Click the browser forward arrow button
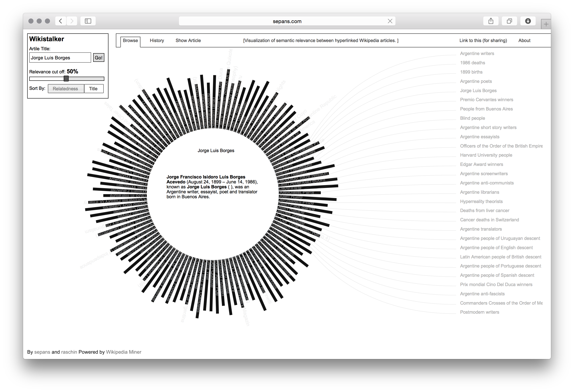This screenshot has height=392, width=574. pos(72,21)
